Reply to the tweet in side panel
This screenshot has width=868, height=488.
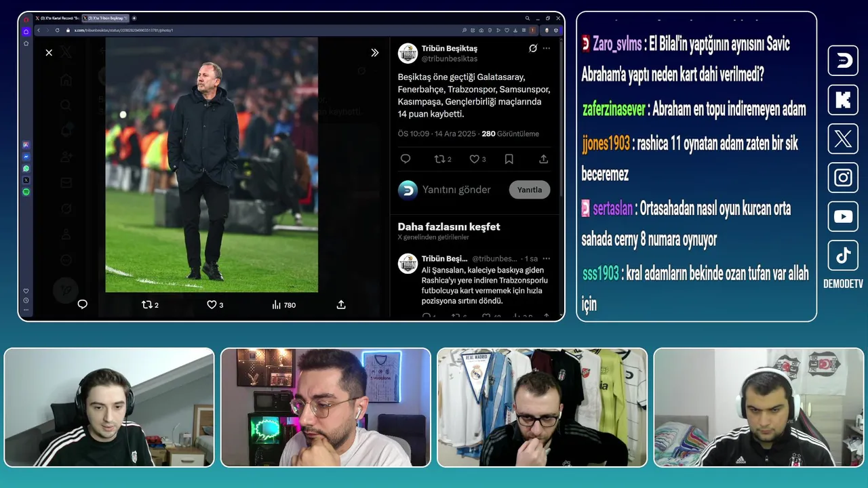406,159
